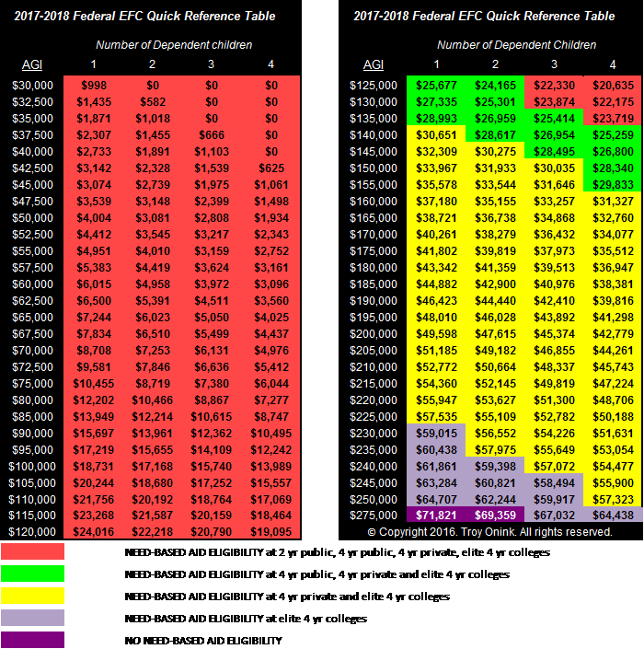Viewport: 644px width, 649px height.
Task: Select the $23,719 red cell
Action: coord(613,119)
